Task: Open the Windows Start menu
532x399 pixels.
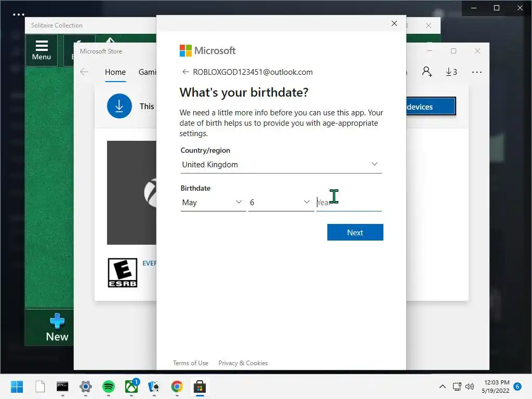Action: [x=17, y=387]
